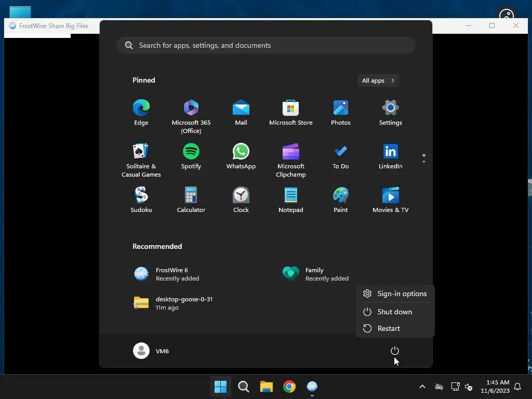Open Microsoft Store from pinned apps
The height and width of the screenshot is (399, 532).
click(x=291, y=113)
